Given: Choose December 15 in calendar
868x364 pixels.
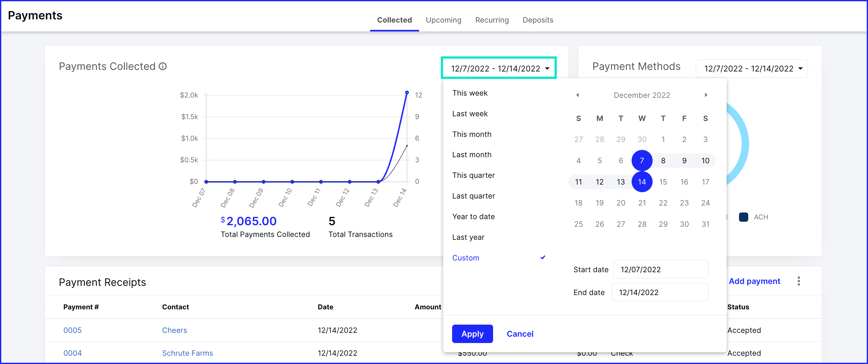Looking at the screenshot, I should [663, 182].
